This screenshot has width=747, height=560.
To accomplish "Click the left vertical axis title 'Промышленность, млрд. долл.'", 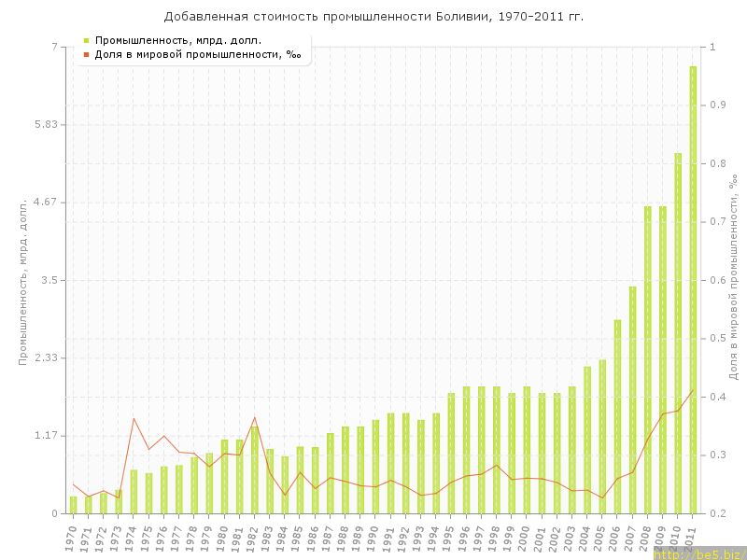I will point(23,280).
